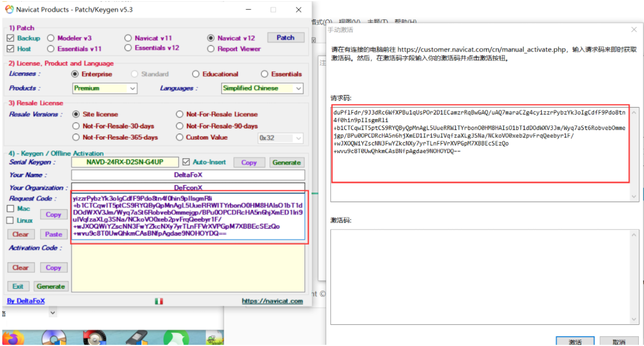Clear the Request Code box
Image resolution: width=644 pixels, height=346 pixels.
(21, 234)
